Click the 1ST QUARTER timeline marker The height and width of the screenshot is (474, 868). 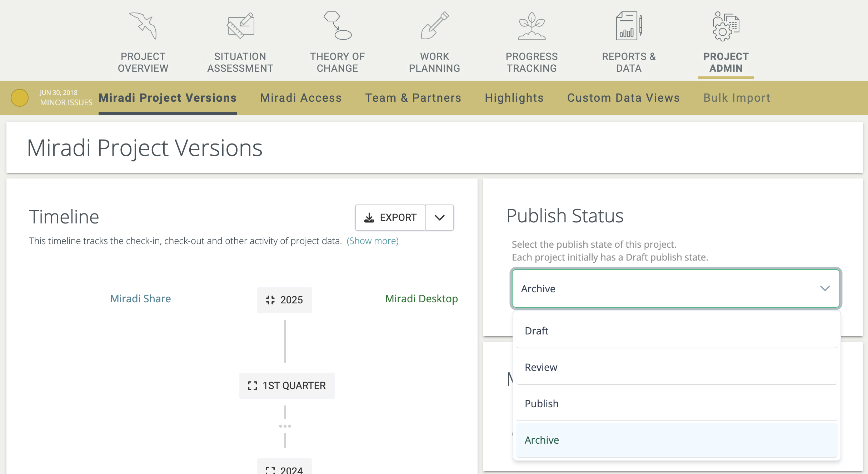pos(286,385)
